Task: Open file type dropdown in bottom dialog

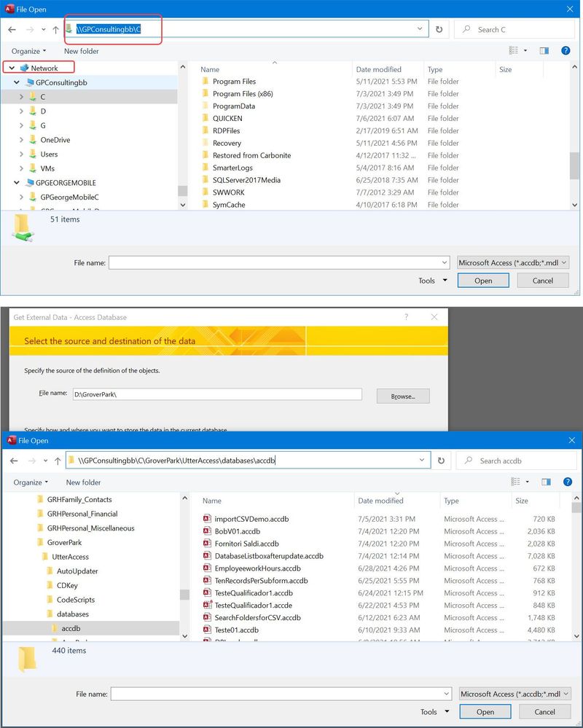Action: pyautogui.click(x=566, y=694)
